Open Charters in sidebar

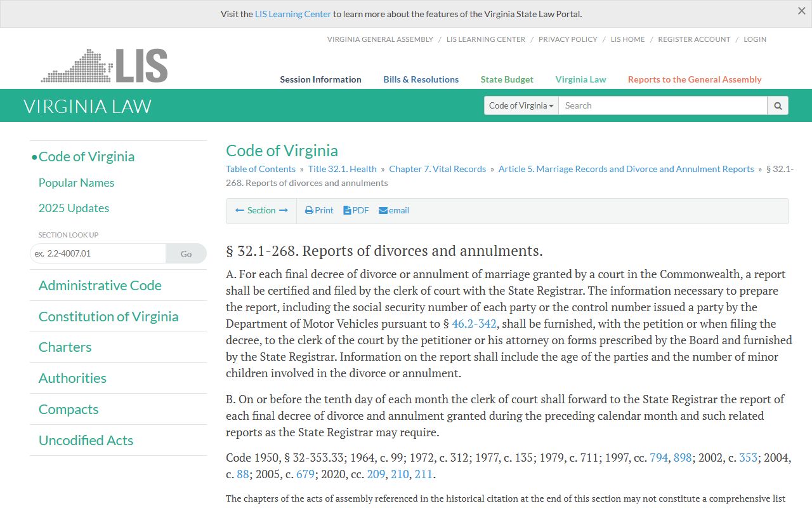point(65,347)
